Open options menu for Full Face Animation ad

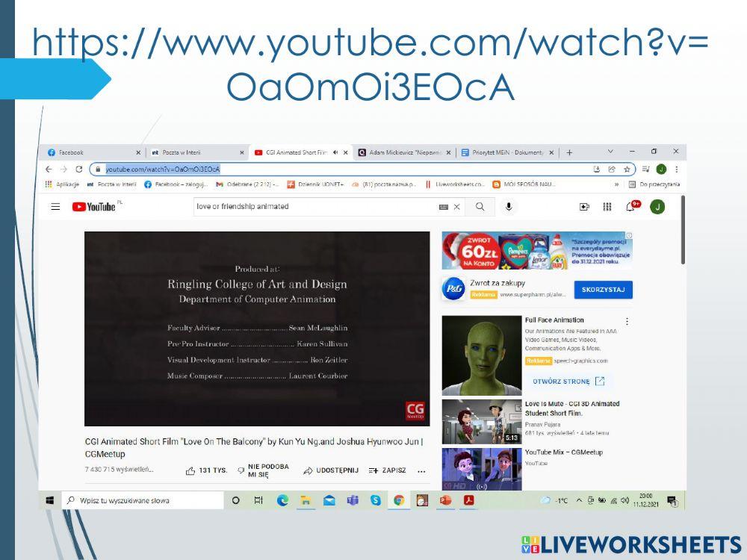tap(627, 322)
